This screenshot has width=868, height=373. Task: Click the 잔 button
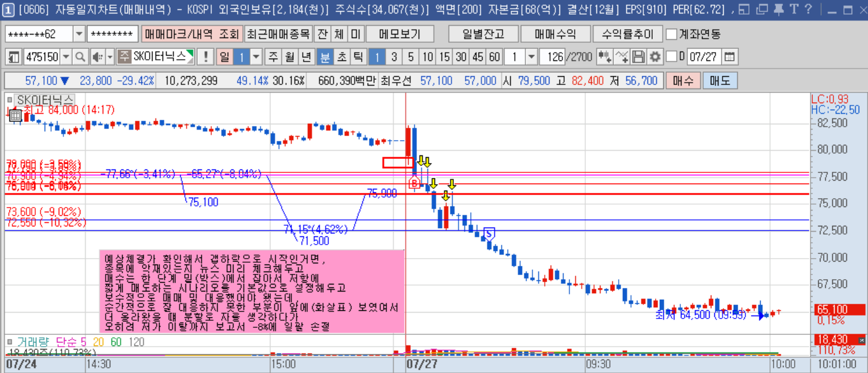(x=322, y=34)
